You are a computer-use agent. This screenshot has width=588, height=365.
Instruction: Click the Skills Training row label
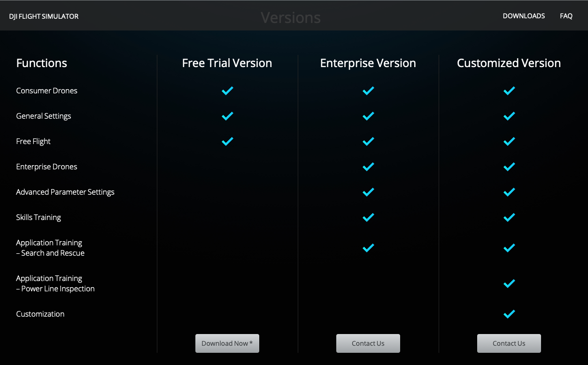(39, 217)
